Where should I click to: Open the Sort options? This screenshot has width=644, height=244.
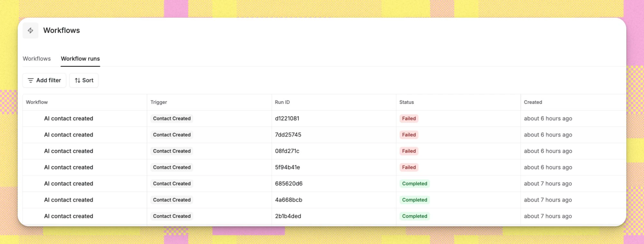(x=84, y=80)
